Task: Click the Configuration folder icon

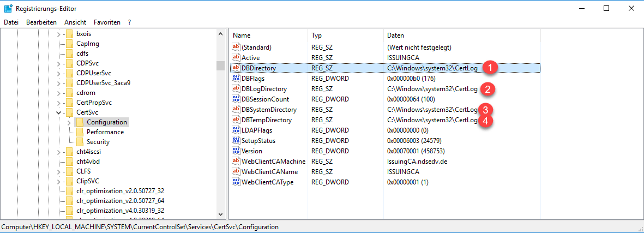Action: click(80, 122)
